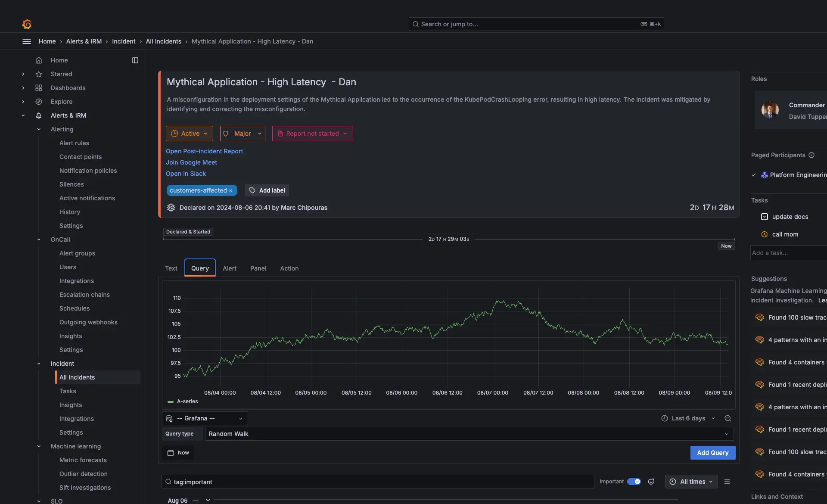827x504 pixels.
Task: Click the Grafana logo icon
Action: pyautogui.click(x=27, y=24)
